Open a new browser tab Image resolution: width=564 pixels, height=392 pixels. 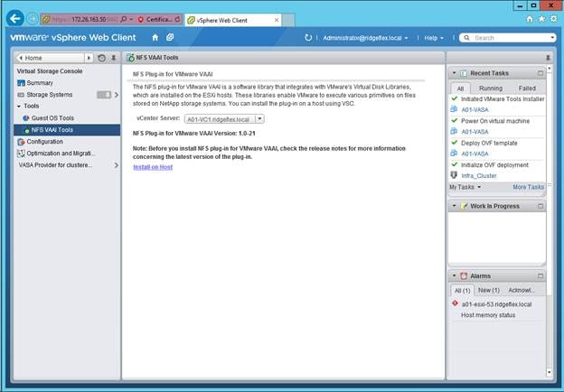tap(288, 20)
